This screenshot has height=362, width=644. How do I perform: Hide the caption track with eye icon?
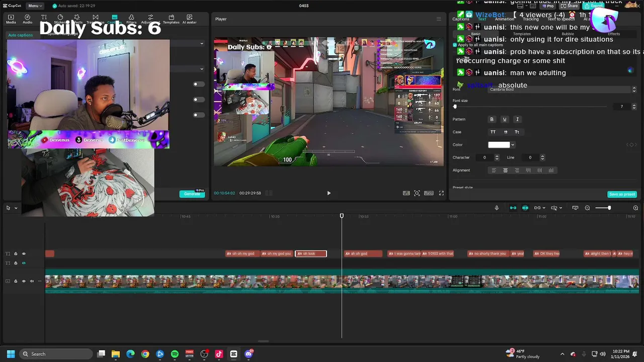click(x=23, y=253)
